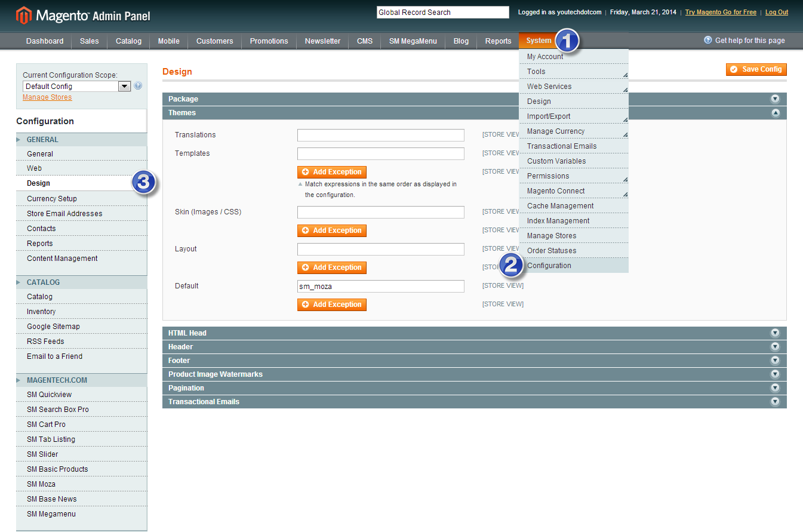803x532 pixels.
Task: Click the Magento logo icon
Action: (24, 15)
